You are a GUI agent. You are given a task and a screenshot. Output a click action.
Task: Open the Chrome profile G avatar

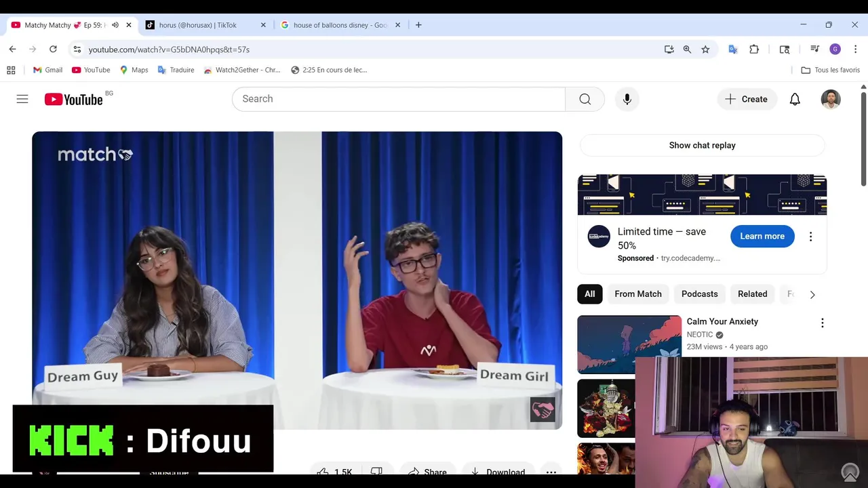pyautogui.click(x=835, y=49)
